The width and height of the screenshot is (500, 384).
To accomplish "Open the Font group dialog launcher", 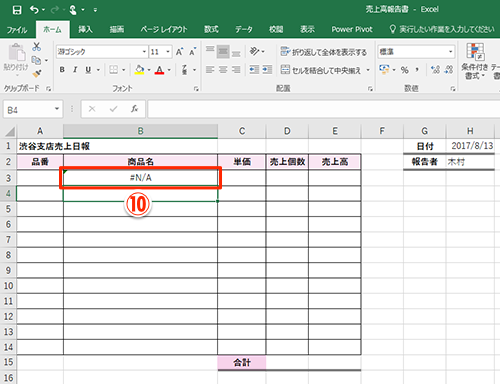I will pyautogui.click(x=196, y=89).
